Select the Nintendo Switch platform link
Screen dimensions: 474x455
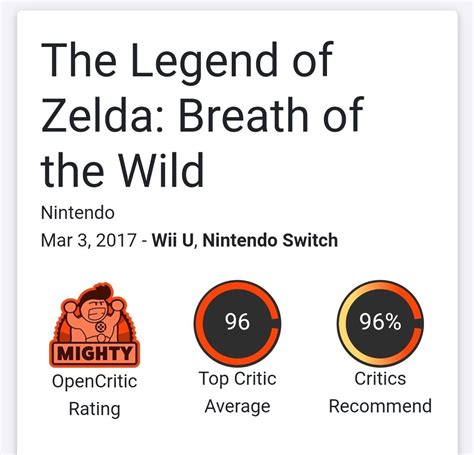(270, 240)
